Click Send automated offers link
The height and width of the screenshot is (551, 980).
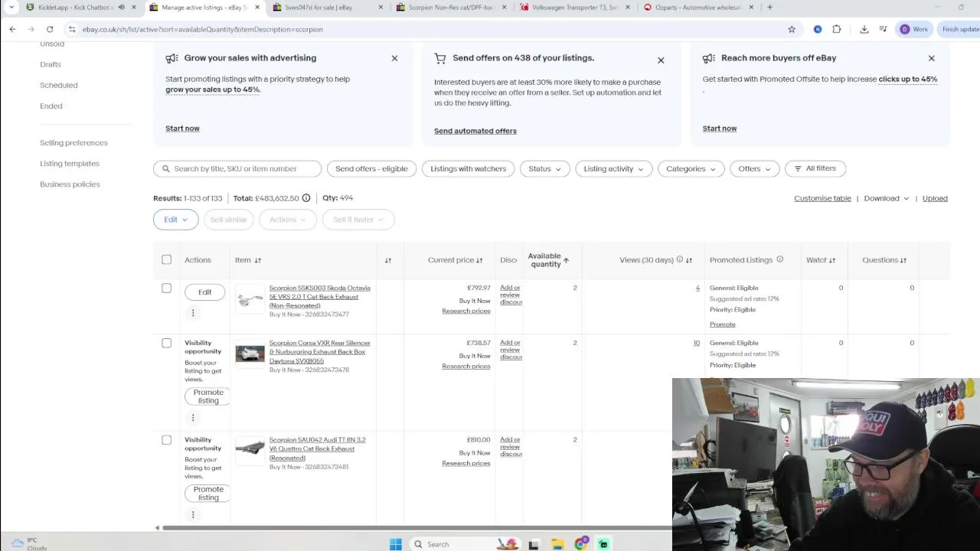475,131
